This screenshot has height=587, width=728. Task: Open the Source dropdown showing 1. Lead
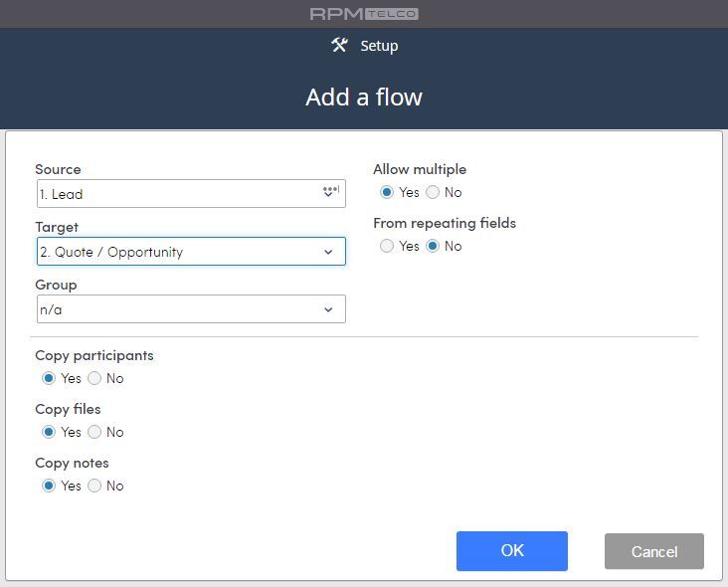pos(191,194)
